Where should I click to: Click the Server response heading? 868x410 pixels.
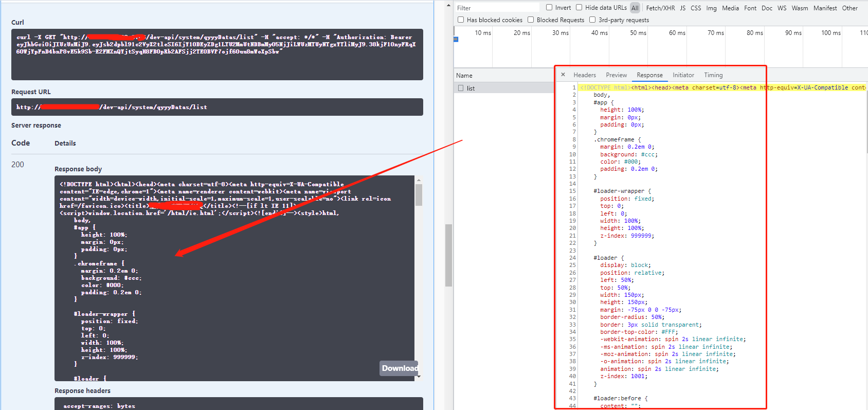[x=36, y=125]
